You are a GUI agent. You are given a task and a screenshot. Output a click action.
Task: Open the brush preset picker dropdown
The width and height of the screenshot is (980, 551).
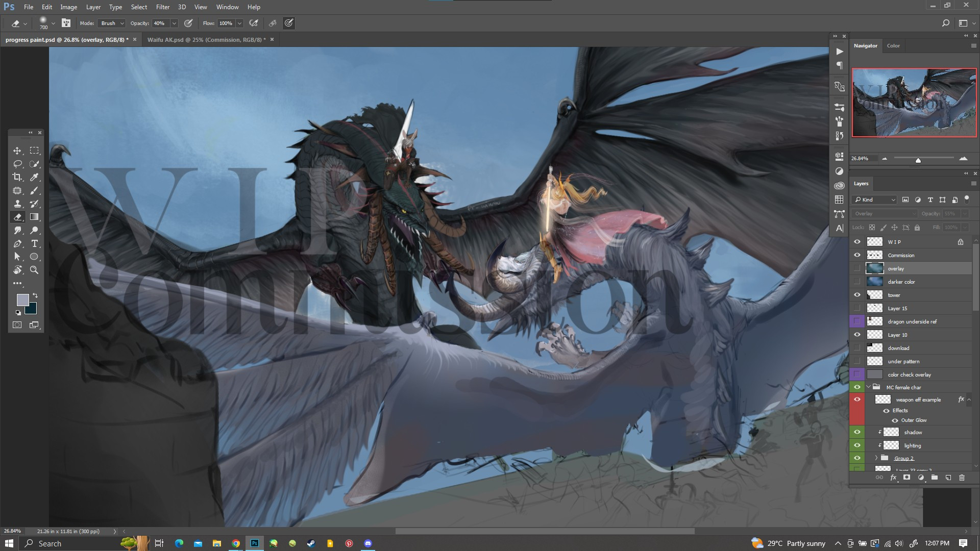(x=53, y=23)
